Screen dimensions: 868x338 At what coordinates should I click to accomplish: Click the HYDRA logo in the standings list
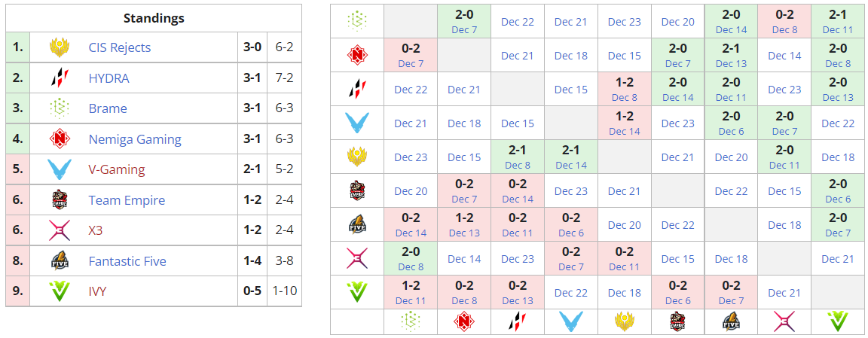point(60,78)
